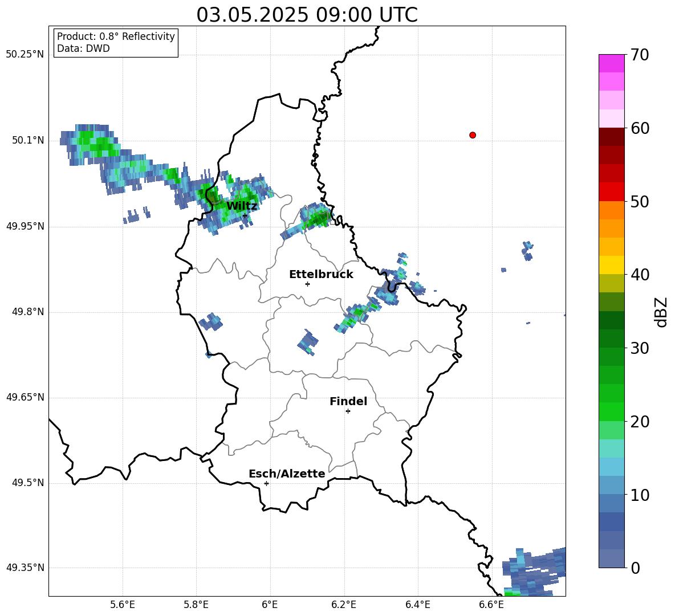675x616 pixels.
Task: Click the 49.65°N latitude label
Action: click(25, 397)
